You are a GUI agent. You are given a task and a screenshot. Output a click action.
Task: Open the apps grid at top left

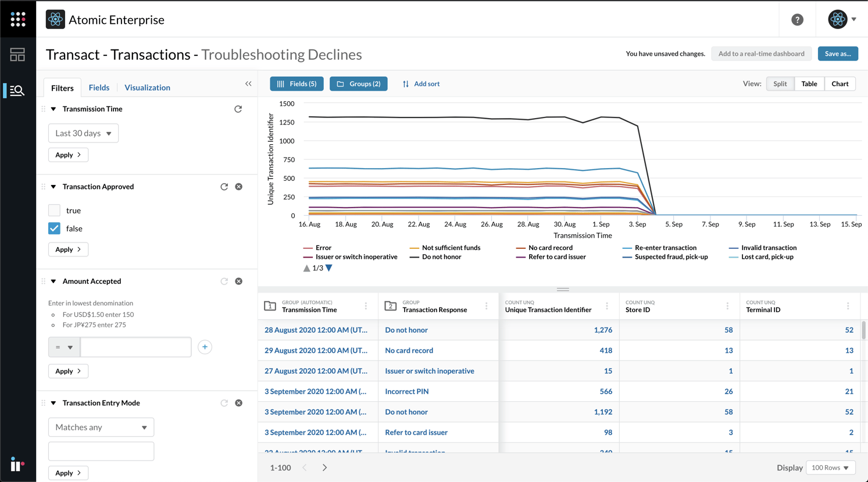click(x=17, y=19)
